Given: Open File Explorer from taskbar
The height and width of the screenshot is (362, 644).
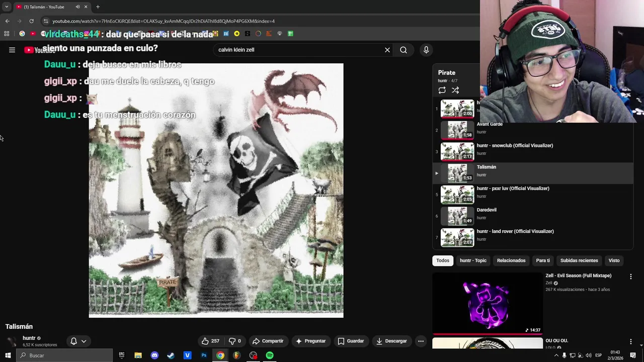Looking at the screenshot, I should coord(138,355).
